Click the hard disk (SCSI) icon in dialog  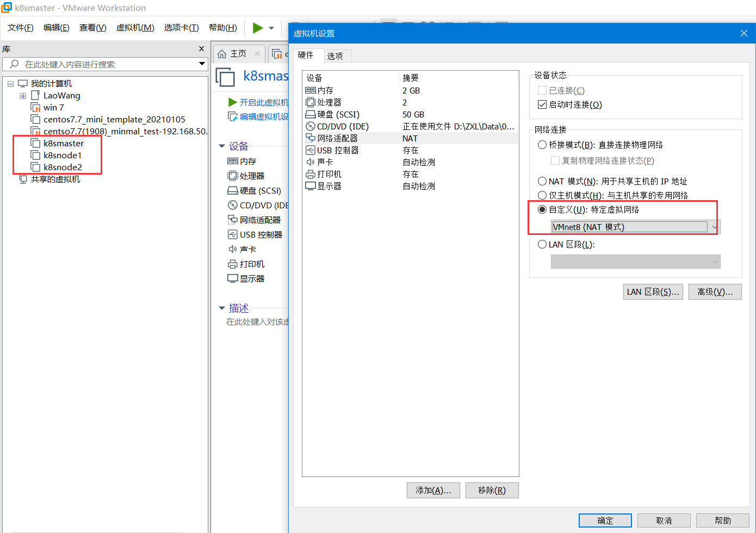pyautogui.click(x=311, y=114)
